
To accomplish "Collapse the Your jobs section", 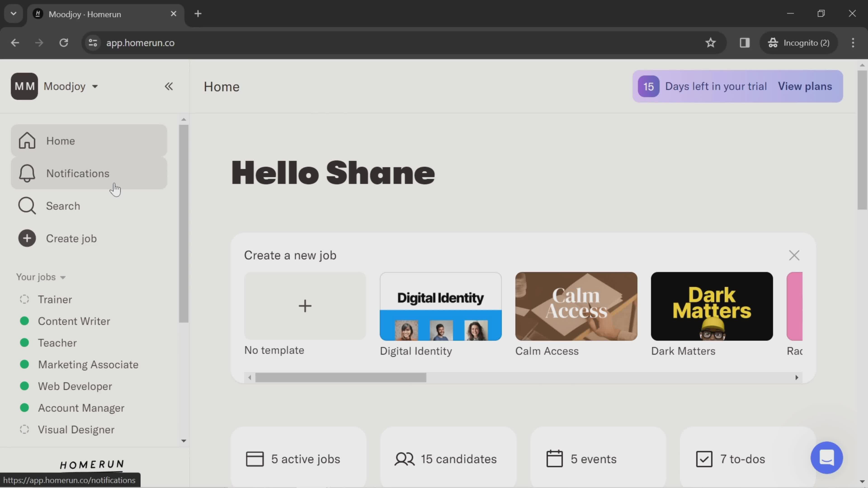I will (41, 277).
